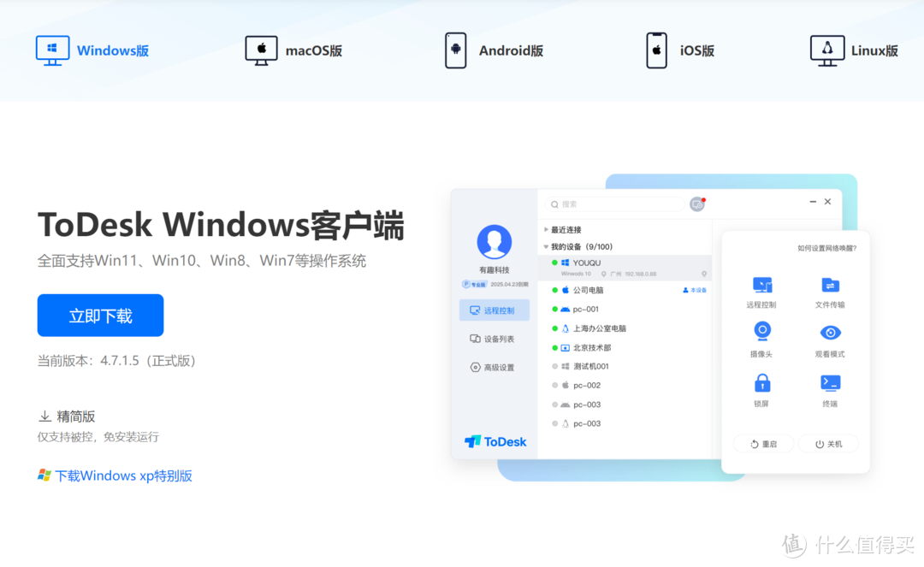Open the 终端 terminal icon
This screenshot has height=567, width=924.
pos(830,383)
